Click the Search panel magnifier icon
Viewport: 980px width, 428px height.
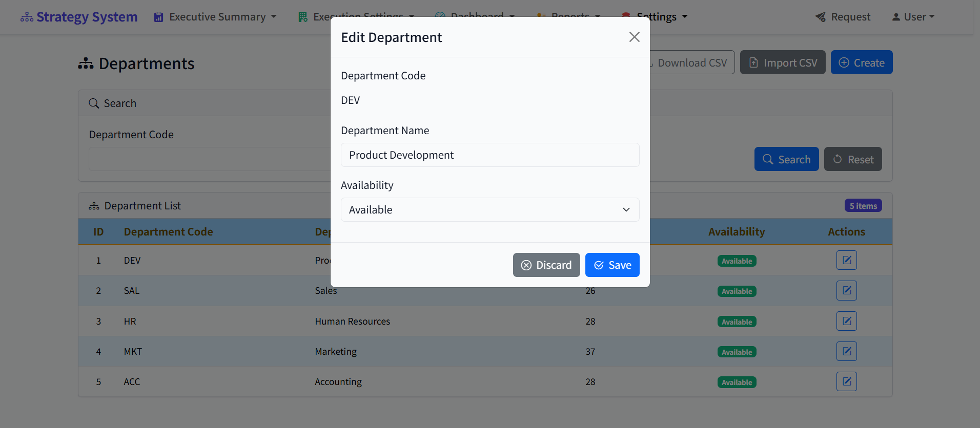(x=94, y=103)
